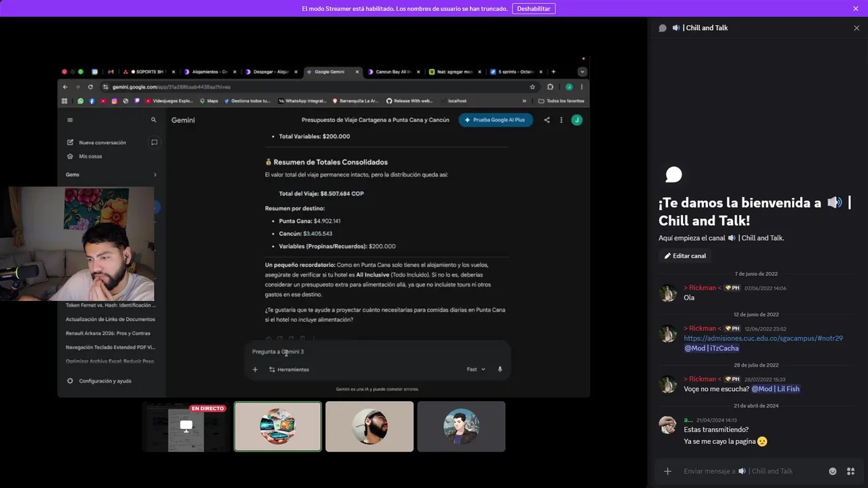This screenshot has width=868, height=488.
Task: Click the @Mod | iTzCacha mention
Action: pos(711,348)
